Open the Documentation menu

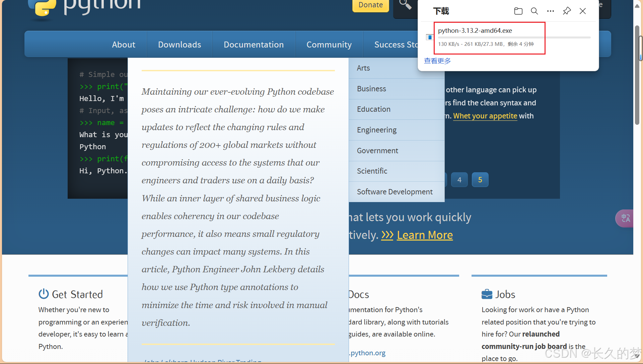[x=254, y=44]
